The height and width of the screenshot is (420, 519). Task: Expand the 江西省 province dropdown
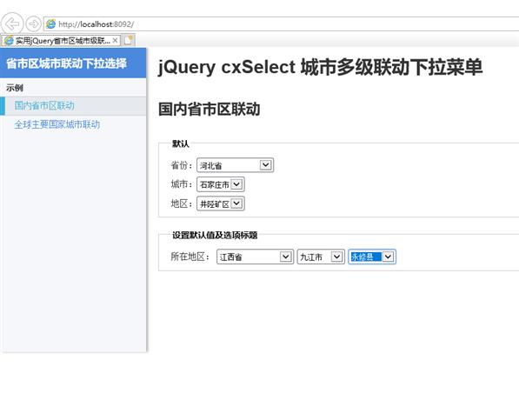[x=255, y=257]
